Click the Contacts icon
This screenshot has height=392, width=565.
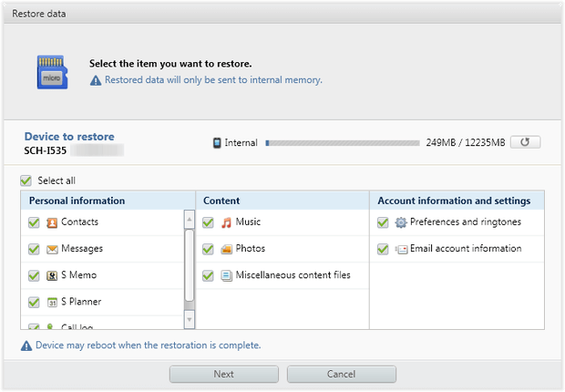52,222
